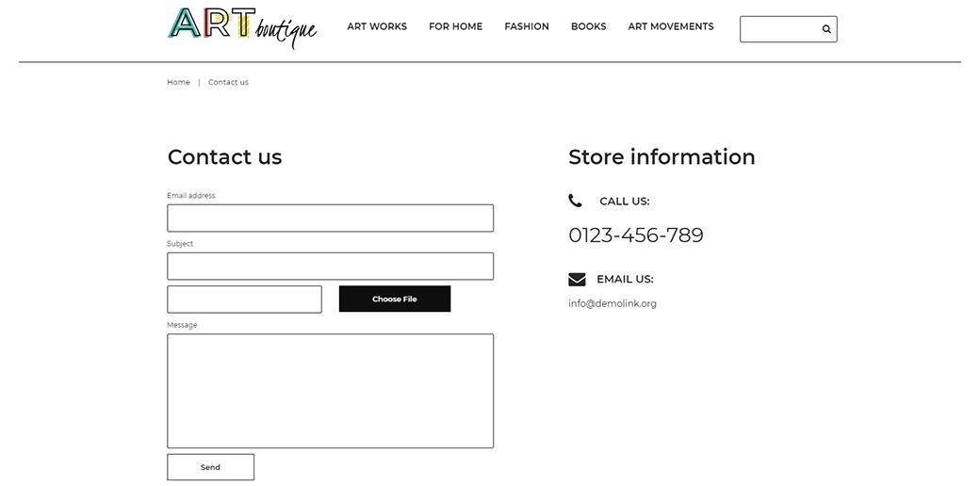
Task: Click the ART boutique logo
Action: (x=242, y=26)
